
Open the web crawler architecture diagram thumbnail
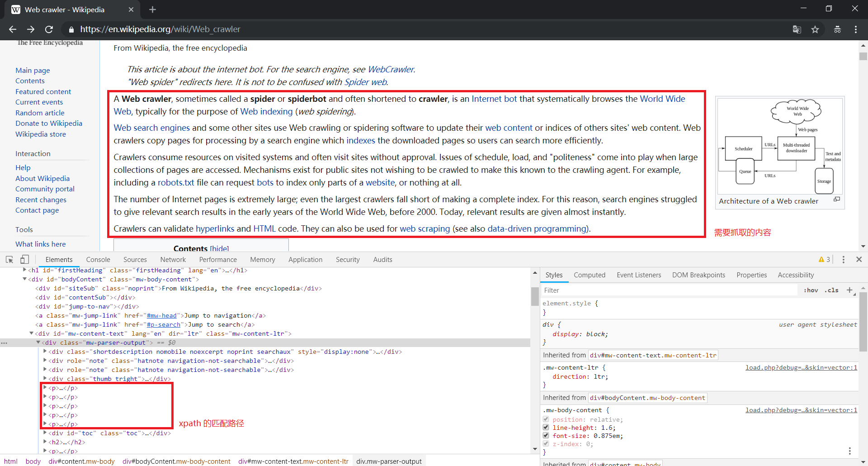pos(780,147)
